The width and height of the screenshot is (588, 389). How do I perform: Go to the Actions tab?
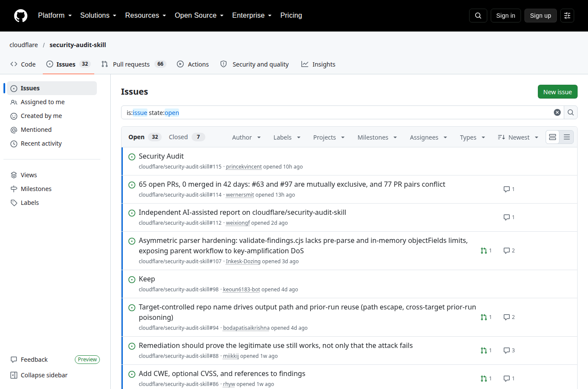click(193, 64)
